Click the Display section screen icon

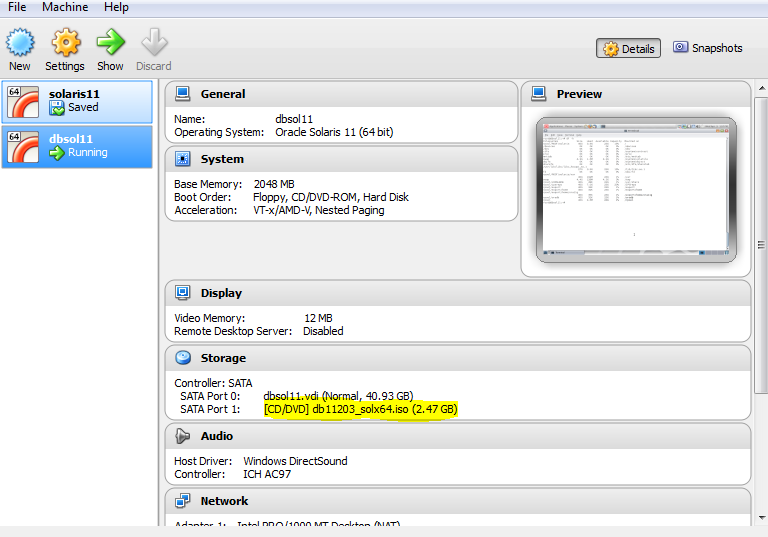click(183, 293)
